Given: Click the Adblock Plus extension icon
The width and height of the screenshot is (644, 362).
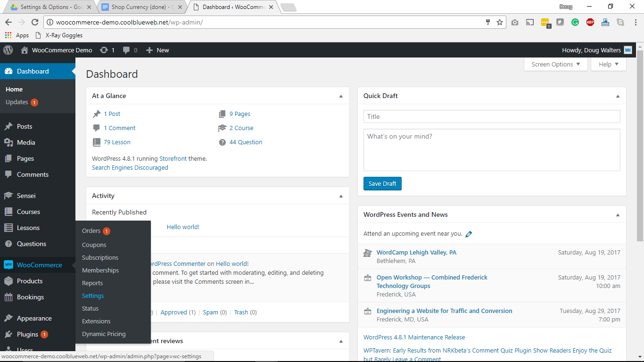Looking at the screenshot, I should (x=590, y=22).
